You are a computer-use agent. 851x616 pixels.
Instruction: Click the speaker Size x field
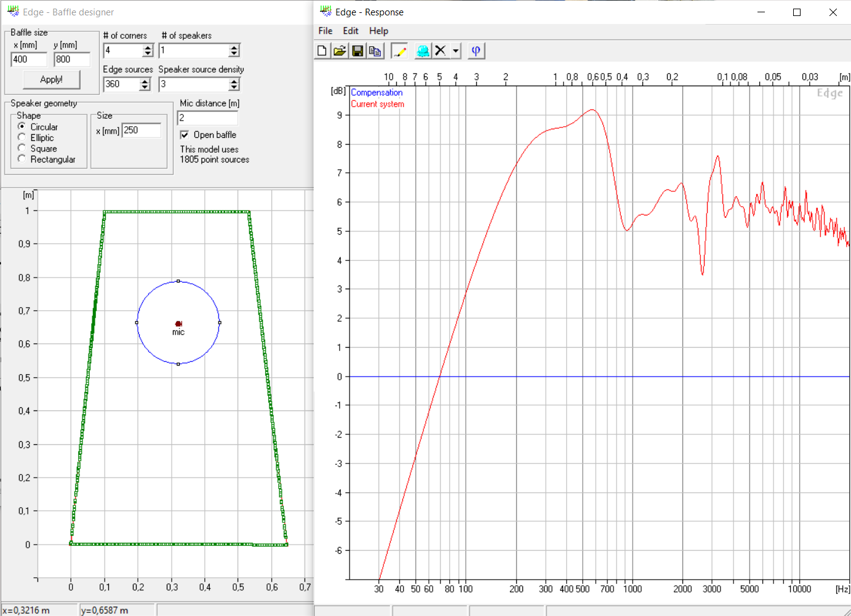[142, 130]
